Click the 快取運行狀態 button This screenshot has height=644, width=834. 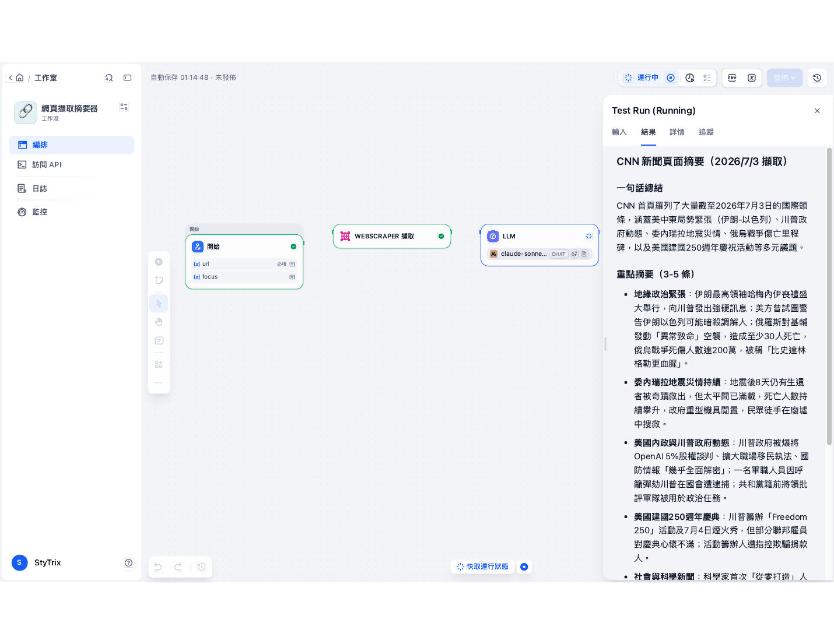[482, 566]
